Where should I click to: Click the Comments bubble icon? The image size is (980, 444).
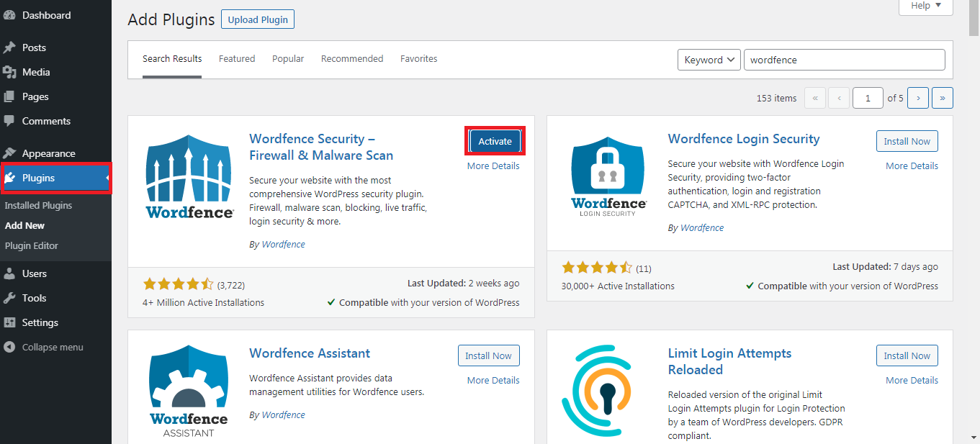click(x=9, y=121)
